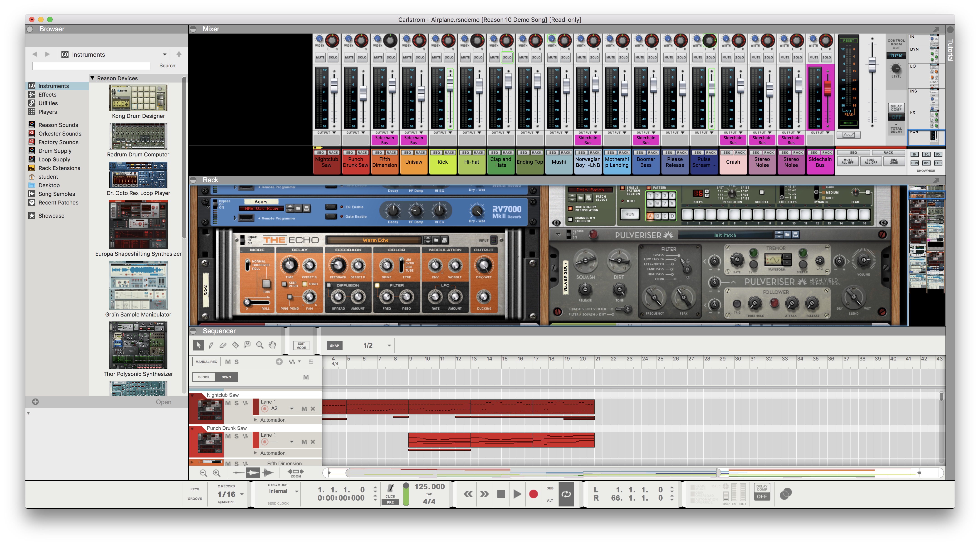Open the 1/16 quantize dropdown
The height and width of the screenshot is (545, 980).
[x=242, y=494]
